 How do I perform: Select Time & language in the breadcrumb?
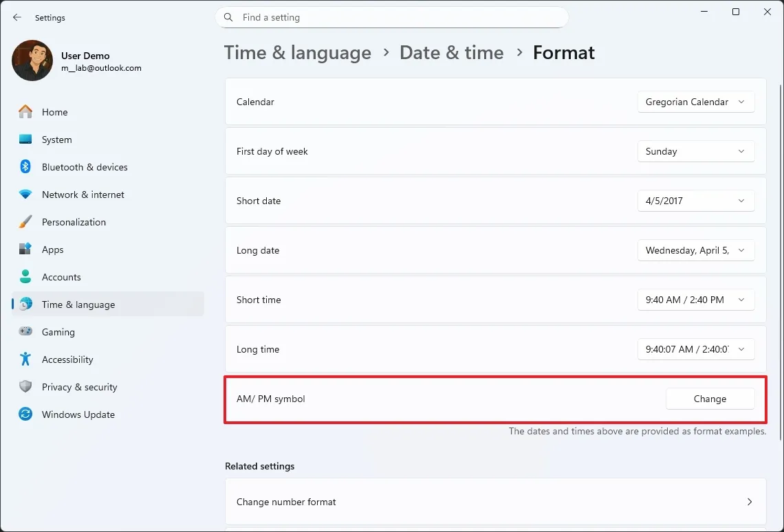tap(297, 52)
